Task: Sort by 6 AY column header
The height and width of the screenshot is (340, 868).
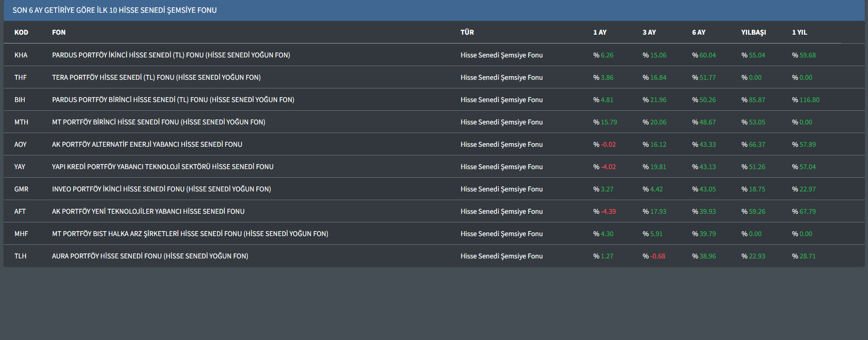Action: click(698, 32)
